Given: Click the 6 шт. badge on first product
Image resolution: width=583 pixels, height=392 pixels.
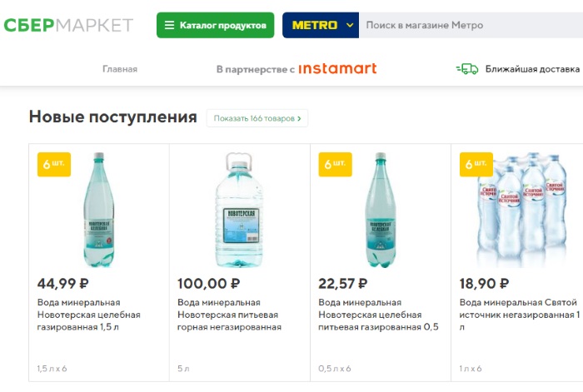Looking at the screenshot, I should tap(54, 164).
